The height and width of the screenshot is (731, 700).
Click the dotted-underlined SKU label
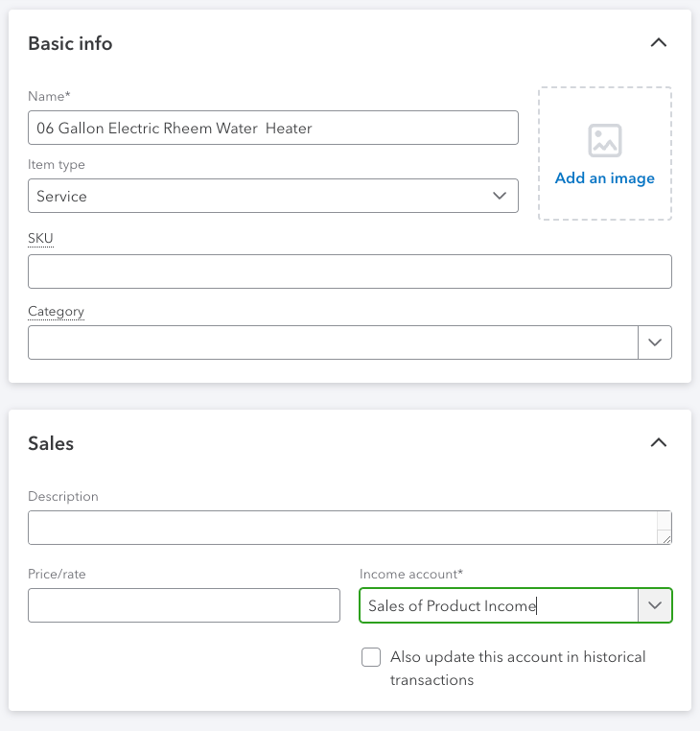(x=40, y=238)
